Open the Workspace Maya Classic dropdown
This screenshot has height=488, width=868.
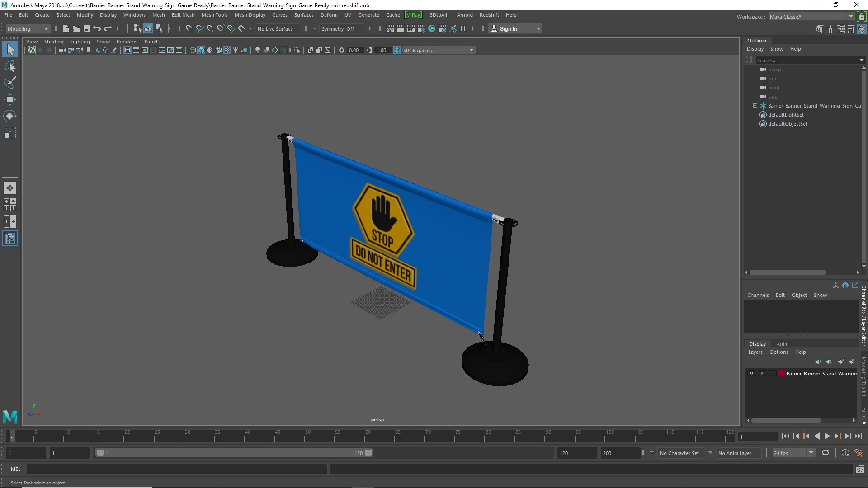point(811,17)
